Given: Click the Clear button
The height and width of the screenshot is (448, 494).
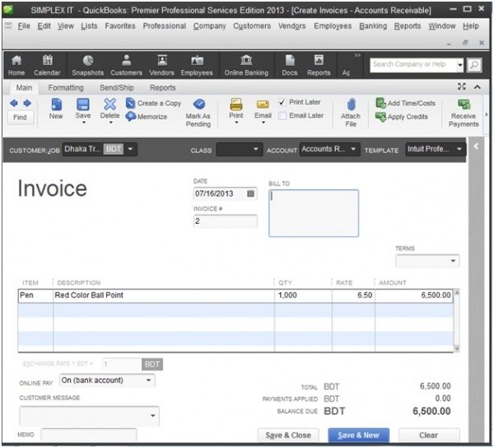Looking at the screenshot, I should coord(428,435).
